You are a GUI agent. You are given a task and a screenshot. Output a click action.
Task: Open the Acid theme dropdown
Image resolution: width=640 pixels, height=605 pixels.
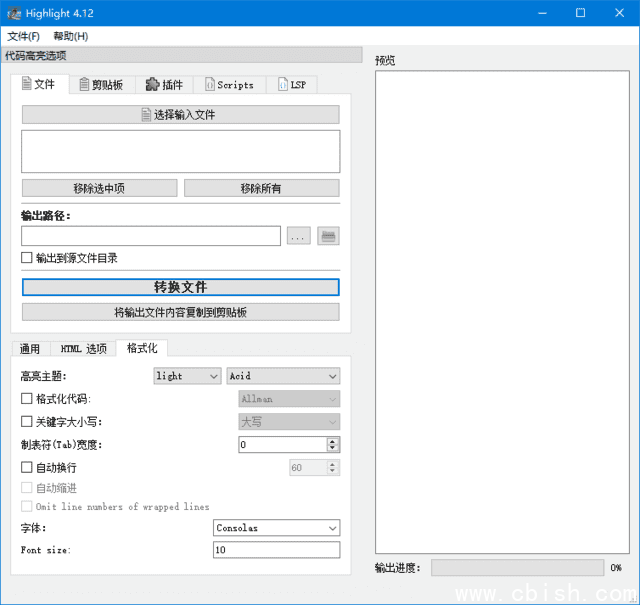(283, 376)
